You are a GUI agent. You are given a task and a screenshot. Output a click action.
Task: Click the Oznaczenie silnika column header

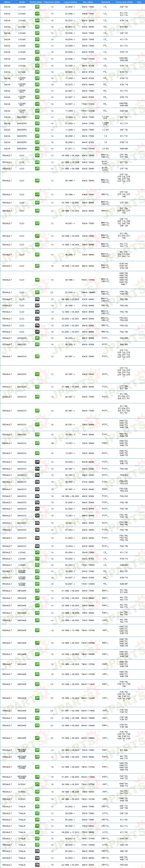[x=124, y=2]
